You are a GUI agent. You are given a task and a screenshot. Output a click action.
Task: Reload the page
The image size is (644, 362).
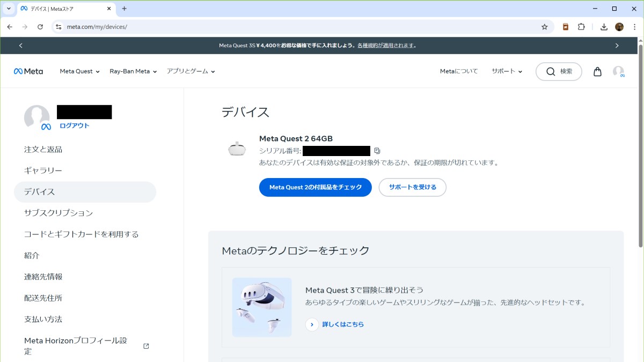tap(40, 26)
